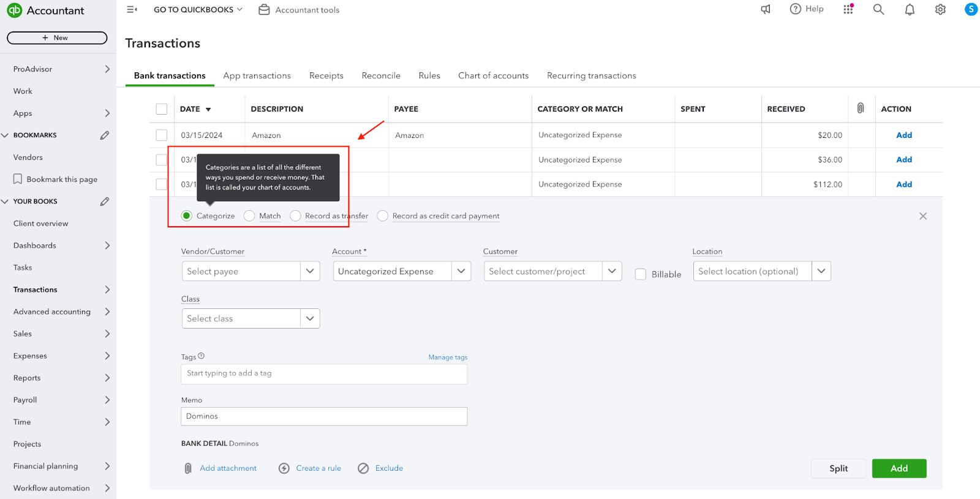The height and width of the screenshot is (499, 980).
Task: Click the green Add button
Action: click(899, 468)
